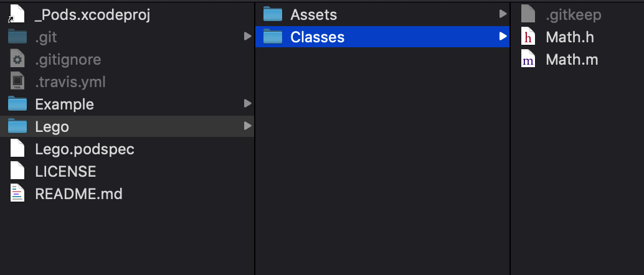Screen dimensions: 644x275
Task: Click the README.md document icon
Action: 17,193
